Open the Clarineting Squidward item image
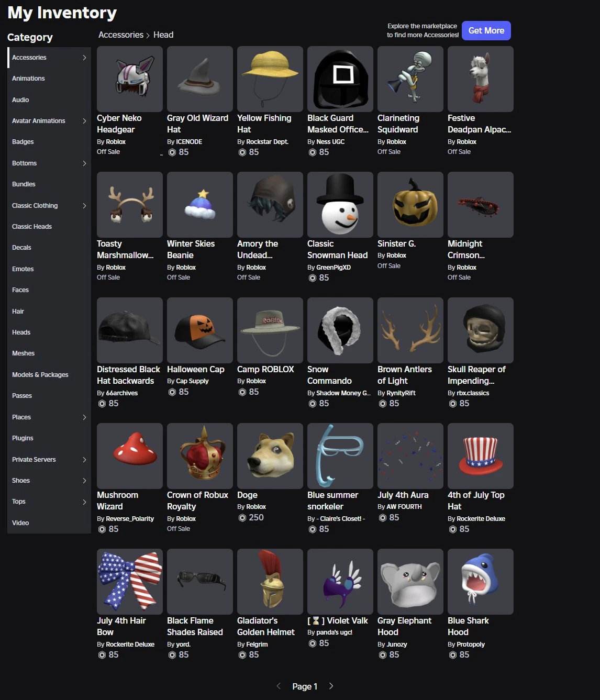 pos(410,79)
